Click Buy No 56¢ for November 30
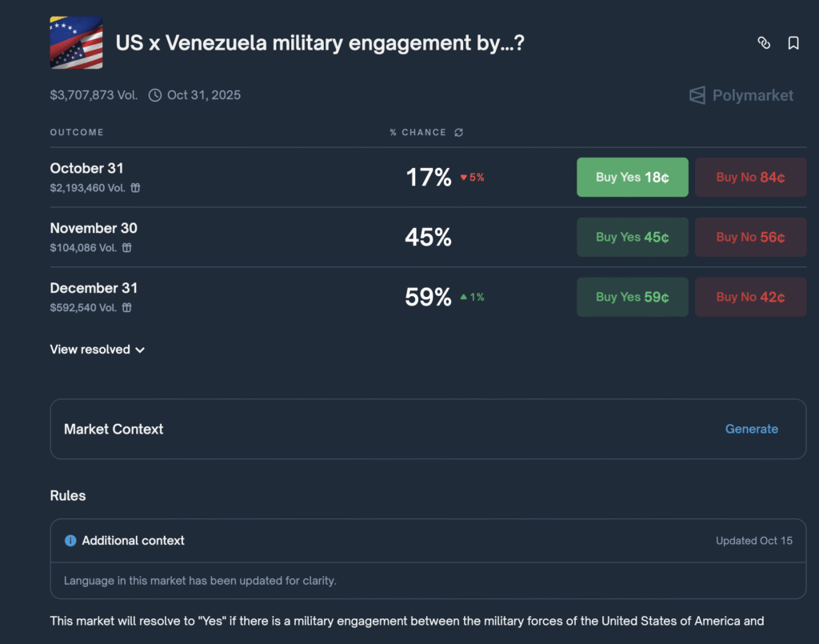 tap(750, 238)
